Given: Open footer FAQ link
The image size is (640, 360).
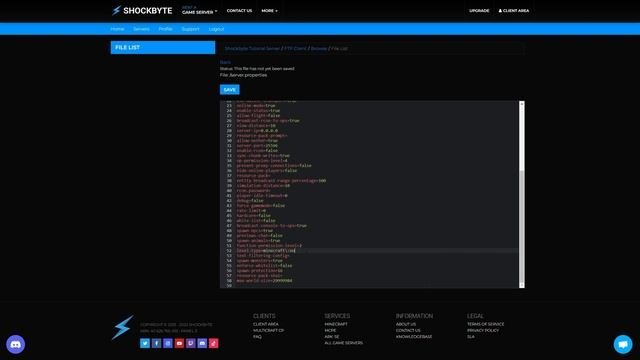Looking at the screenshot, I should tap(257, 337).
